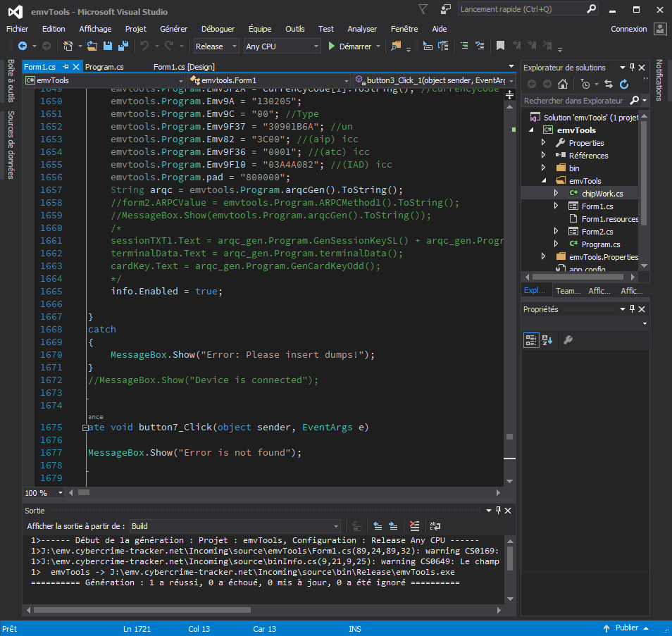Click the Navigate Backward arrow icon
Image resolution: width=672 pixels, height=636 pixels.
(23, 46)
